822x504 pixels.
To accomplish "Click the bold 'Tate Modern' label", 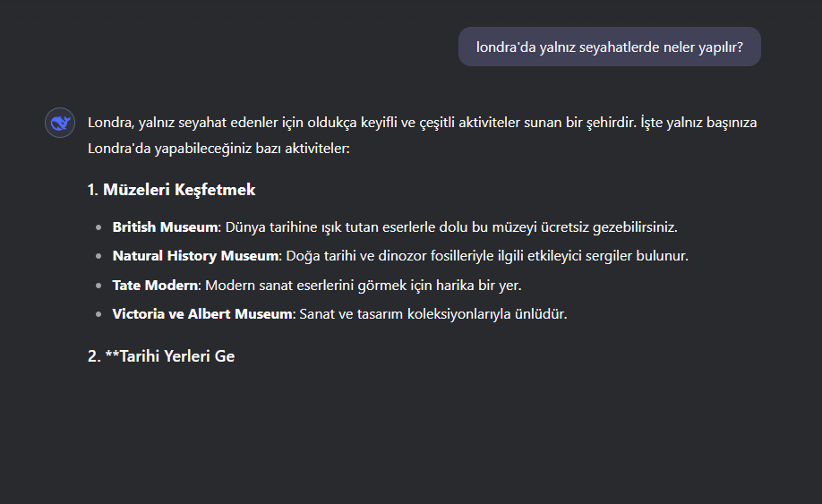I will pyautogui.click(x=155, y=285).
